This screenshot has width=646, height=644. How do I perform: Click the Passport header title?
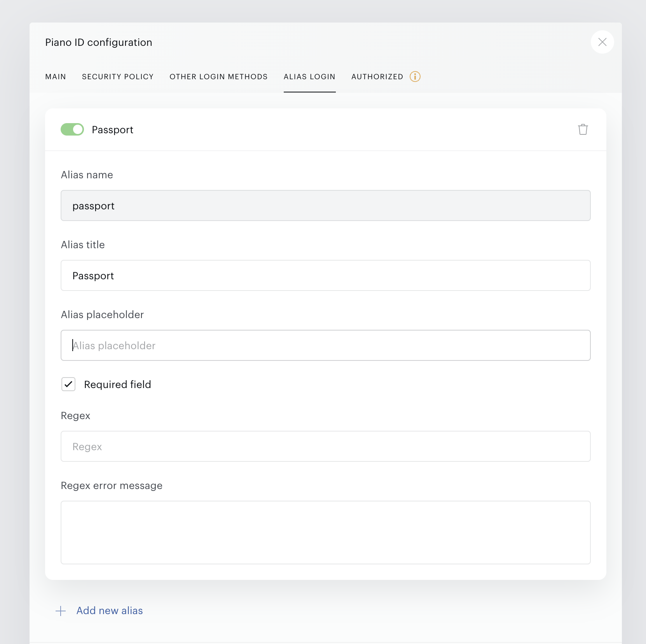click(x=112, y=130)
